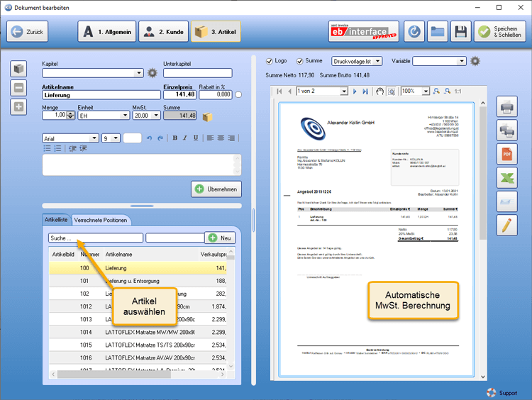Redo the last text edit

160,138
